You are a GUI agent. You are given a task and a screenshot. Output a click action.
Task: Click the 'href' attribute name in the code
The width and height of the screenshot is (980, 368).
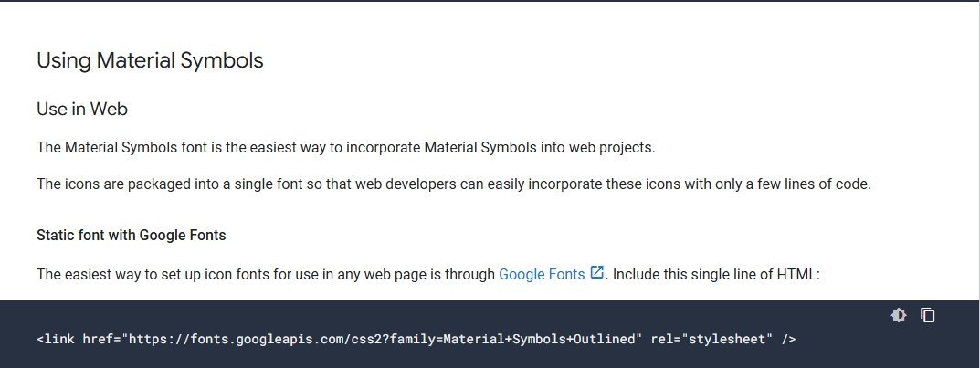(97, 340)
